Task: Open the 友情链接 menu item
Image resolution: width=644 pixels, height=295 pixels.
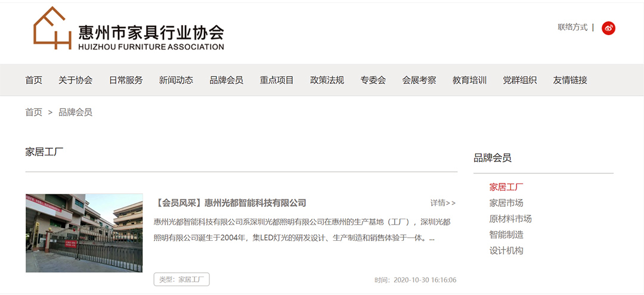Action: [570, 80]
